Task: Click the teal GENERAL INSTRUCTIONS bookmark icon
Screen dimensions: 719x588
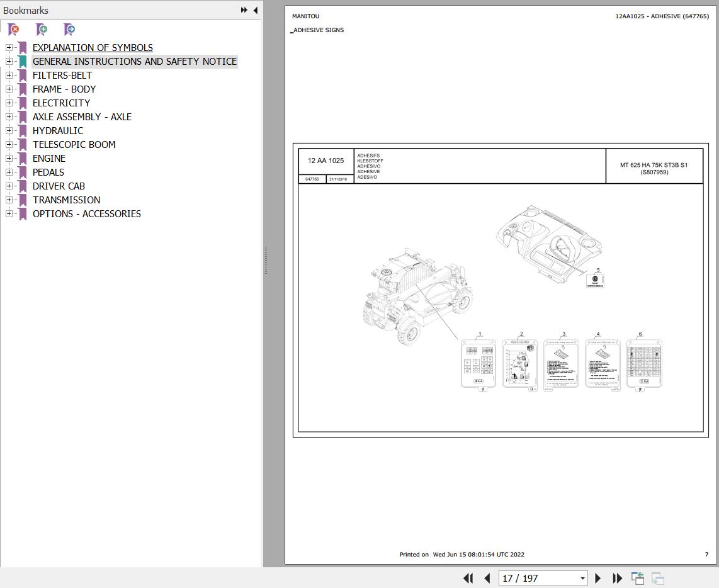Action: (23, 62)
